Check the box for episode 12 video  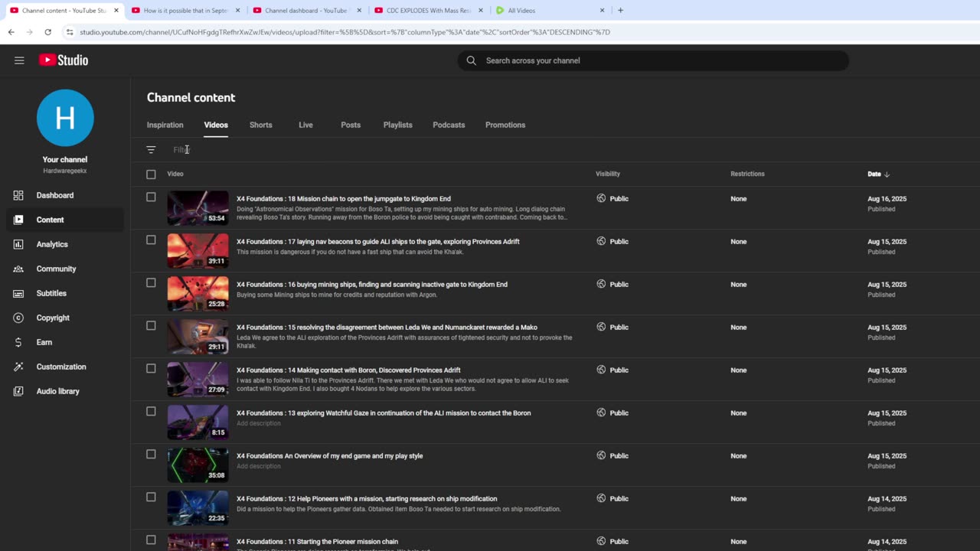click(151, 497)
